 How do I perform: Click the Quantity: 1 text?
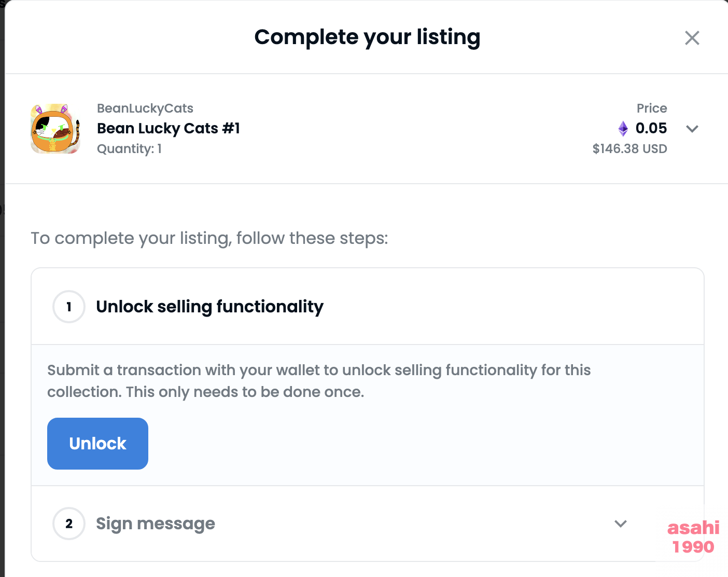pos(129,149)
